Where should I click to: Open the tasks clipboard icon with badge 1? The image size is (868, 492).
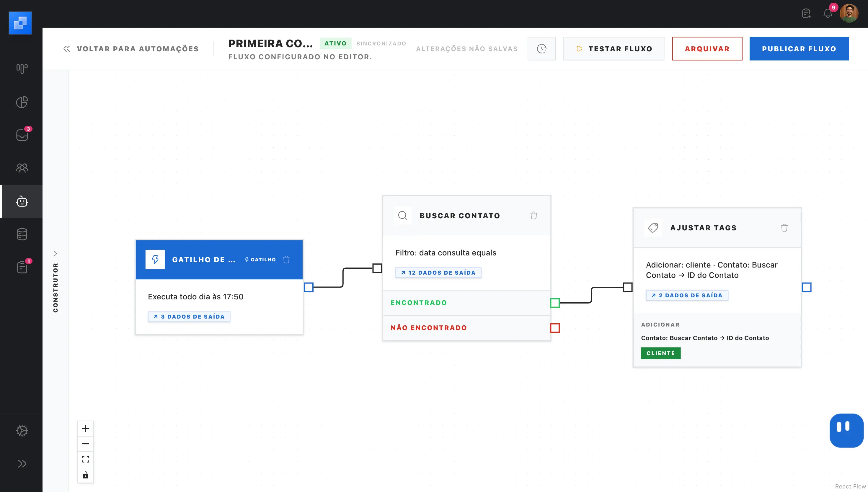(x=22, y=267)
